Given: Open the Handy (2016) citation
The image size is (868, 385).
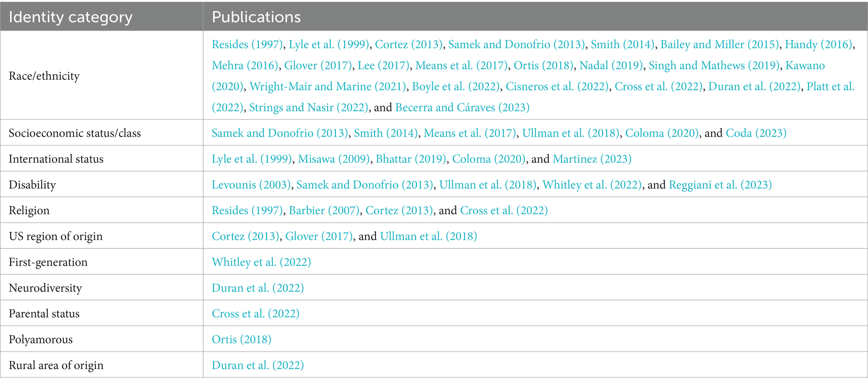Looking at the screenshot, I should [818, 45].
